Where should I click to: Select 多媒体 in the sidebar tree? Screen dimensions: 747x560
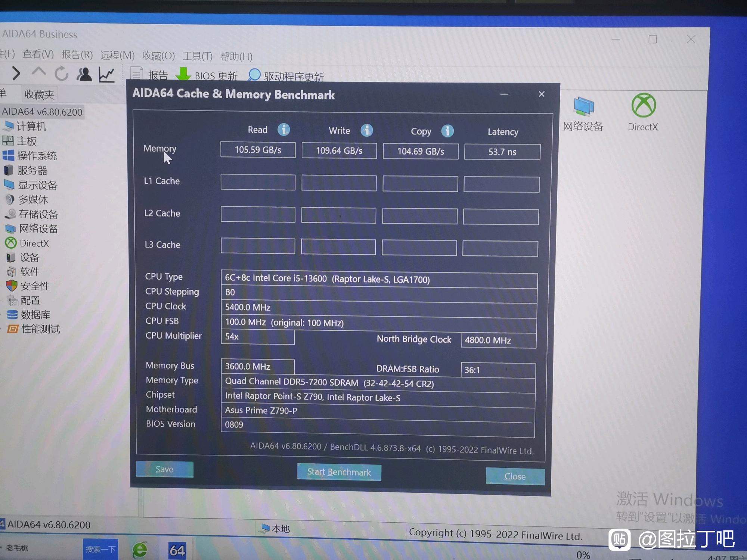point(27,199)
